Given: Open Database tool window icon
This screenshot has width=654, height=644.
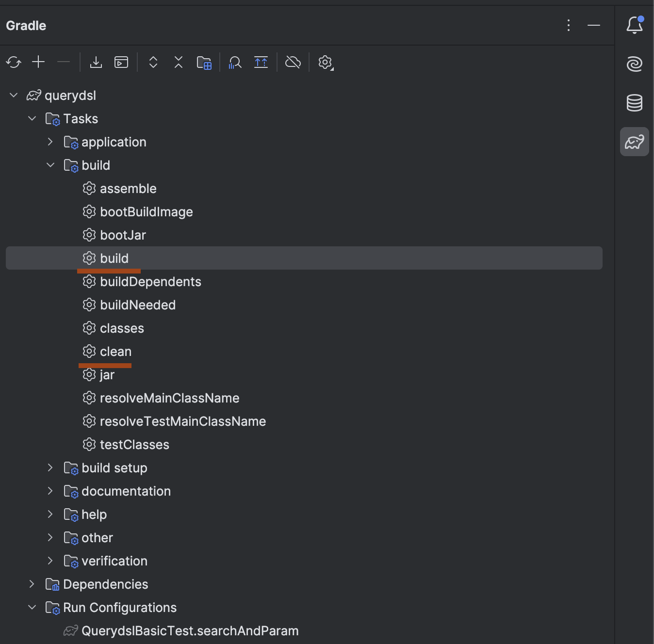Looking at the screenshot, I should click(x=635, y=103).
